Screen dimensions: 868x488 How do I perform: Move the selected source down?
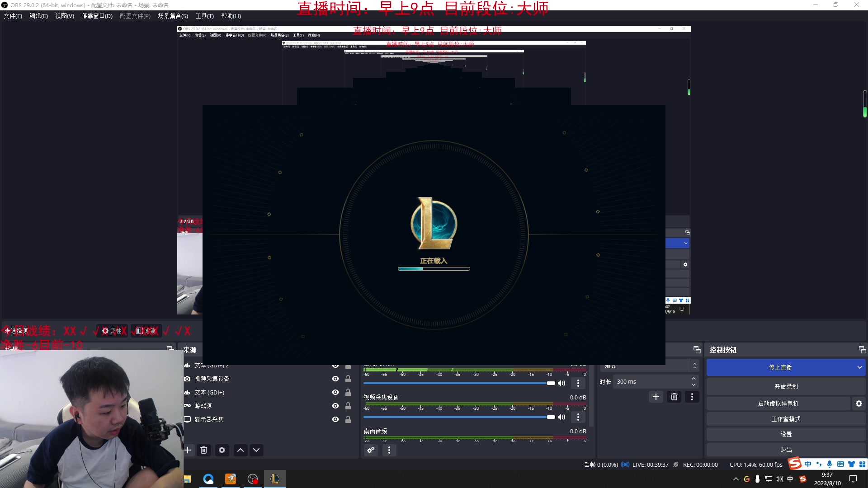pyautogui.click(x=256, y=450)
